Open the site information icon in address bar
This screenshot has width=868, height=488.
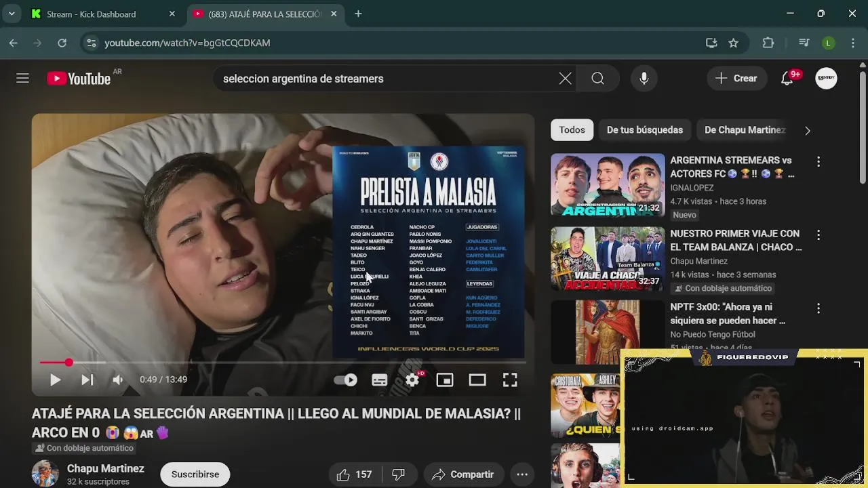[x=91, y=43]
